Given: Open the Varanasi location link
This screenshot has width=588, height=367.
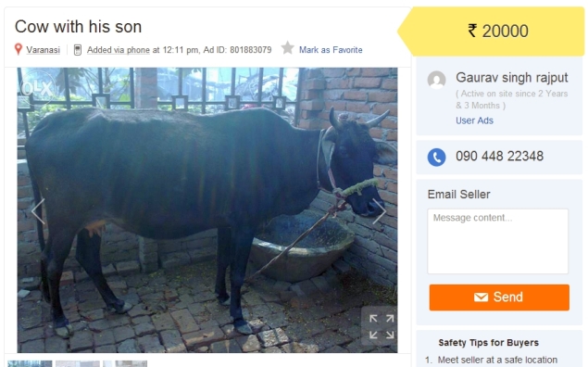Looking at the screenshot, I should [44, 50].
